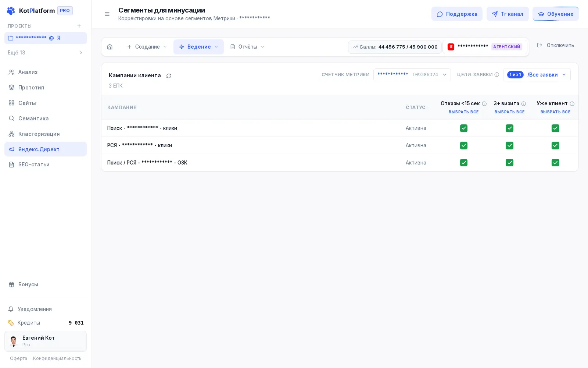Open the Оферта link
588x368 pixels.
coord(18,358)
